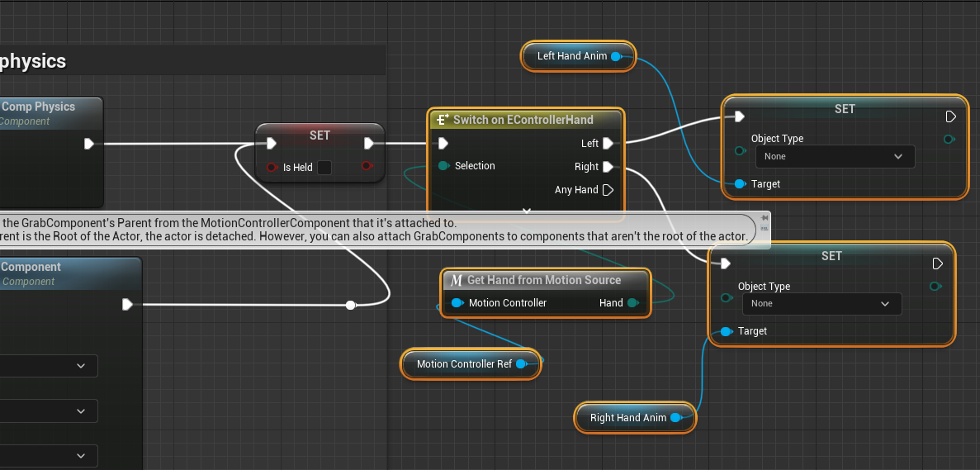The width and height of the screenshot is (980, 470).
Task: Click the Motion Controller Ref output pin
Action: 521,363
